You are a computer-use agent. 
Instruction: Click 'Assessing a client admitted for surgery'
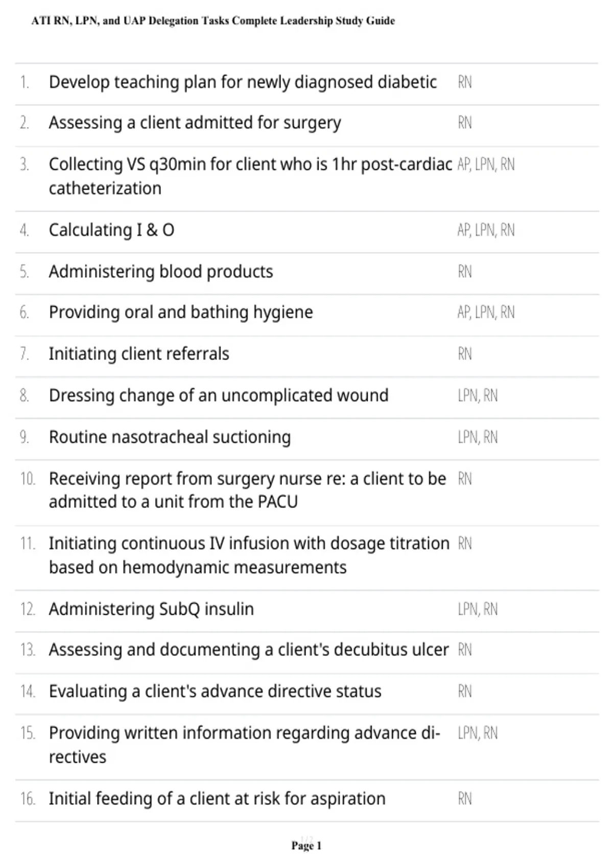[195, 123]
